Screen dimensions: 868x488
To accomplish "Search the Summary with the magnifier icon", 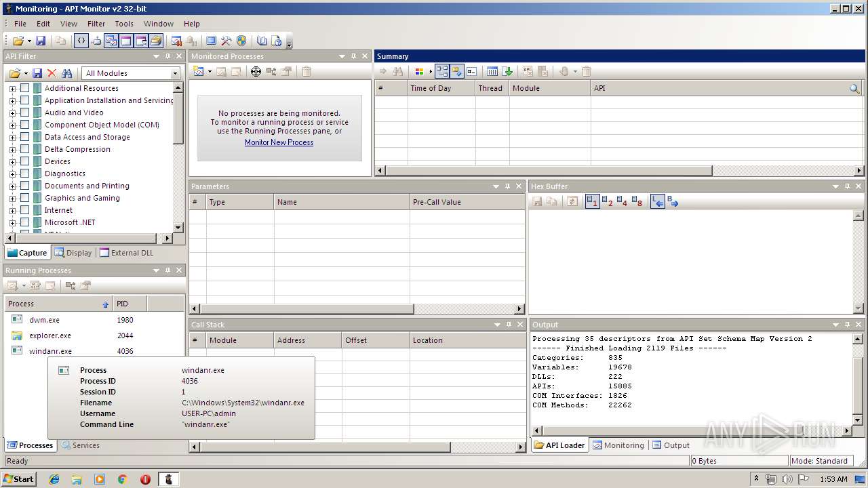I will tap(854, 88).
